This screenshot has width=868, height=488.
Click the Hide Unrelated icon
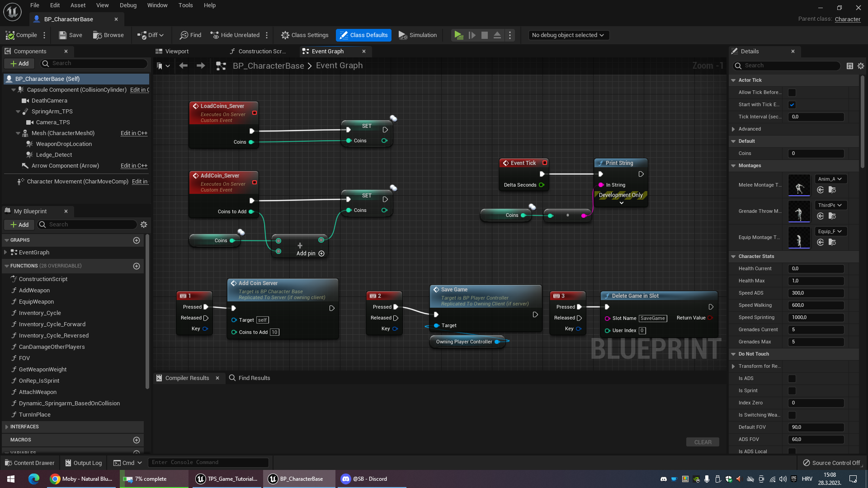click(x=215, y=35)
